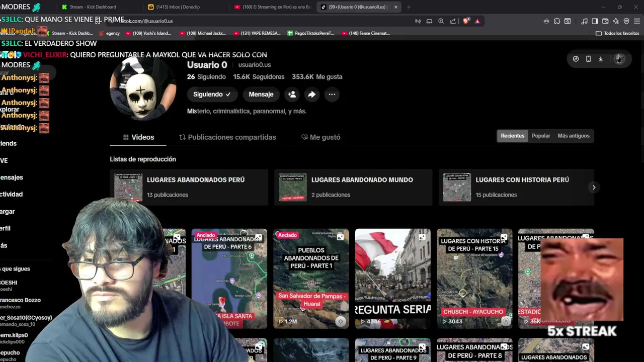The width and height of the screenshot is (644, 362).
Task: Click the Usuario 0 profile avatar
Action: click(143, 88)
